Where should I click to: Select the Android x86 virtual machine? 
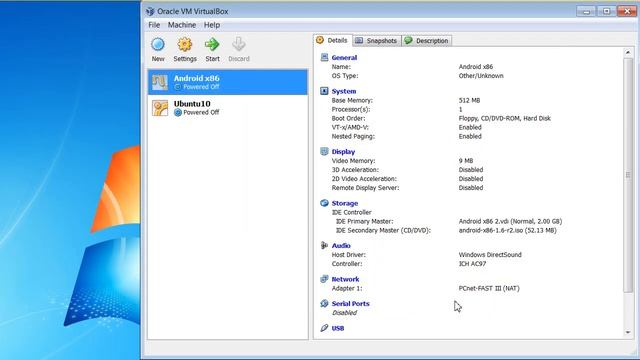coord(228,82)
